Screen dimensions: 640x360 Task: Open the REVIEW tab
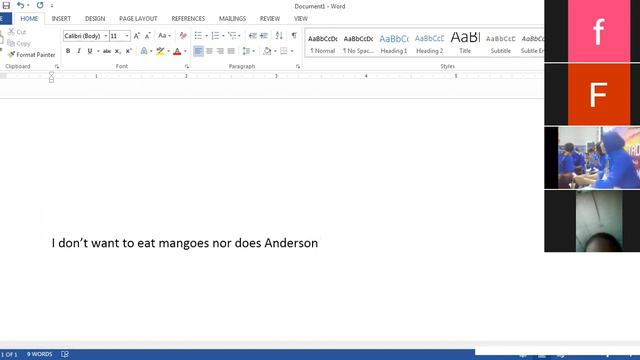[x=270, y=19]
